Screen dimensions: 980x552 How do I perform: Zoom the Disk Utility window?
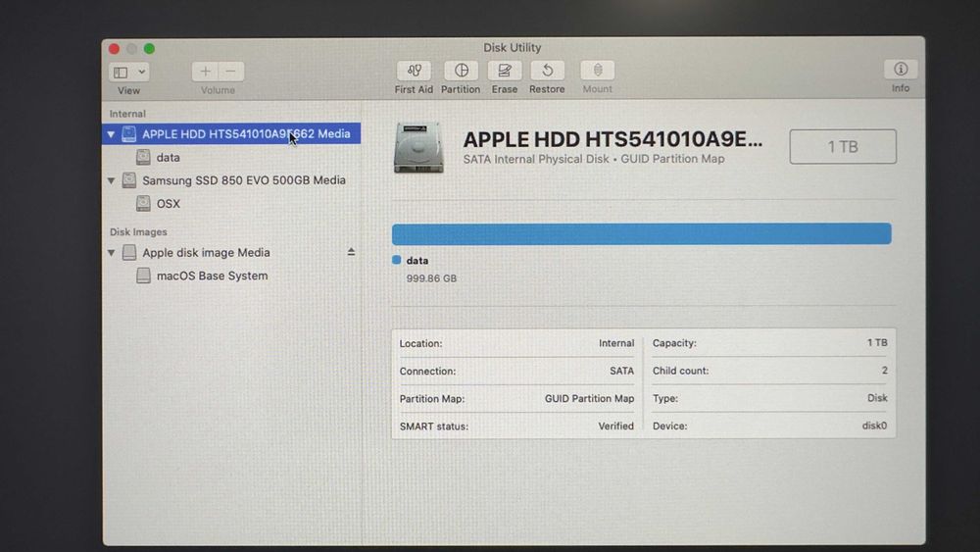pos(149,49)
